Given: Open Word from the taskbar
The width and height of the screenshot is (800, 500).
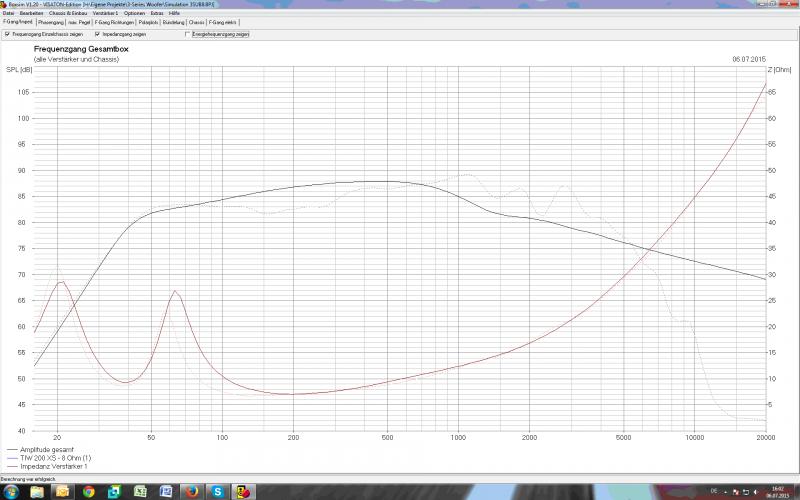Looking at the screenshot, I should [x=166, y=491].
